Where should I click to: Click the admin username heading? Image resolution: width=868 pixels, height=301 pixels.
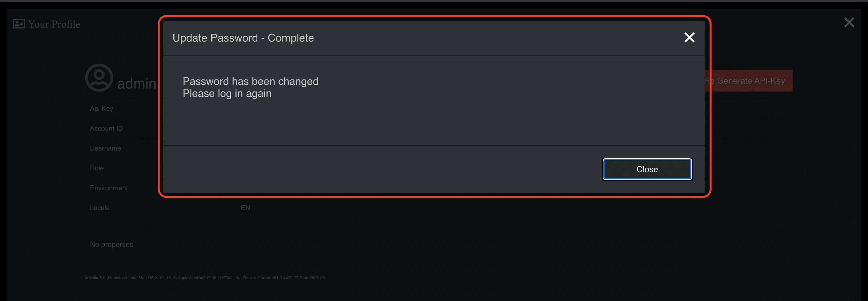pos(137,83)
